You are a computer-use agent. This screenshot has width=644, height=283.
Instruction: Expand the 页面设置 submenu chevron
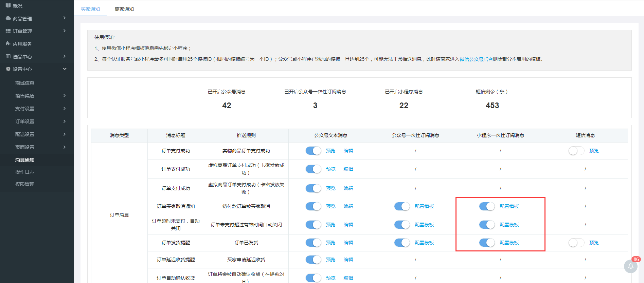(65, 147)
